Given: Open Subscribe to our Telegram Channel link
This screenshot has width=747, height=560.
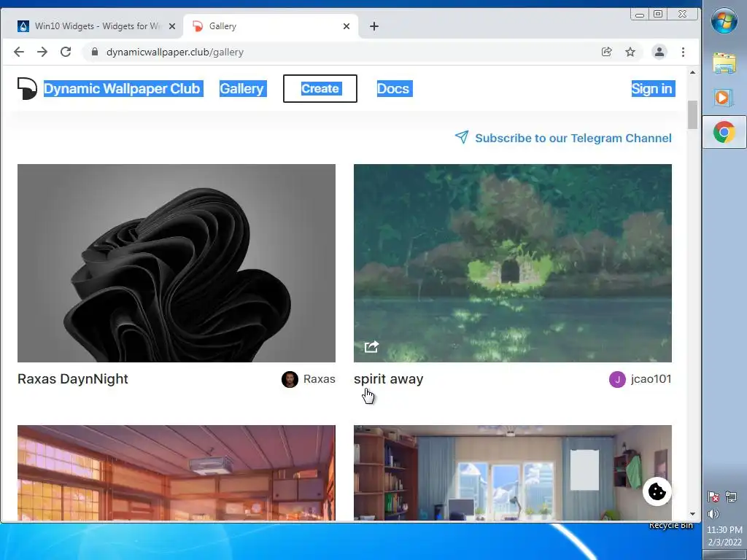Looking at the screenshot, I should (x=573, y=138).
